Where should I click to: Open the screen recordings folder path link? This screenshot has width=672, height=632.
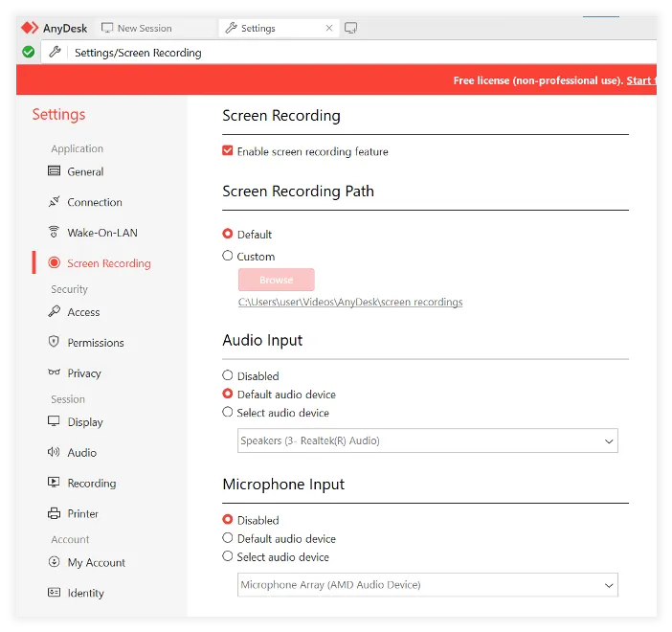tap(350, 302)
